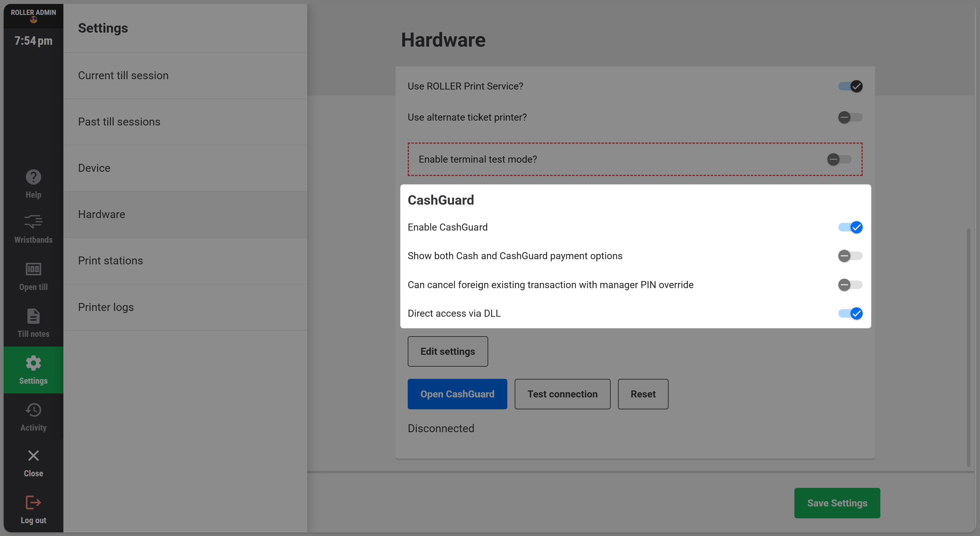Toggle Direct access via DLL switch
The height and width of the screenshot is (536, 980).
(850, 313)
